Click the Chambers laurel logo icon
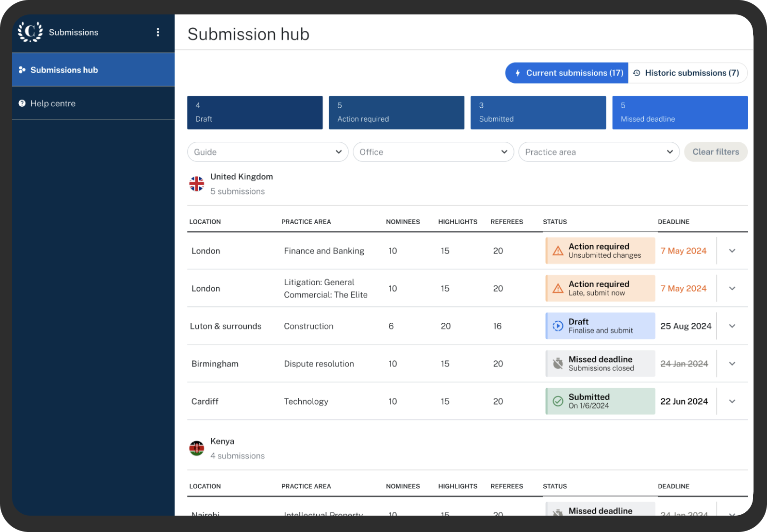Viewport: 767px width, 532px height. pyautogui.click(x=30, y=32)
